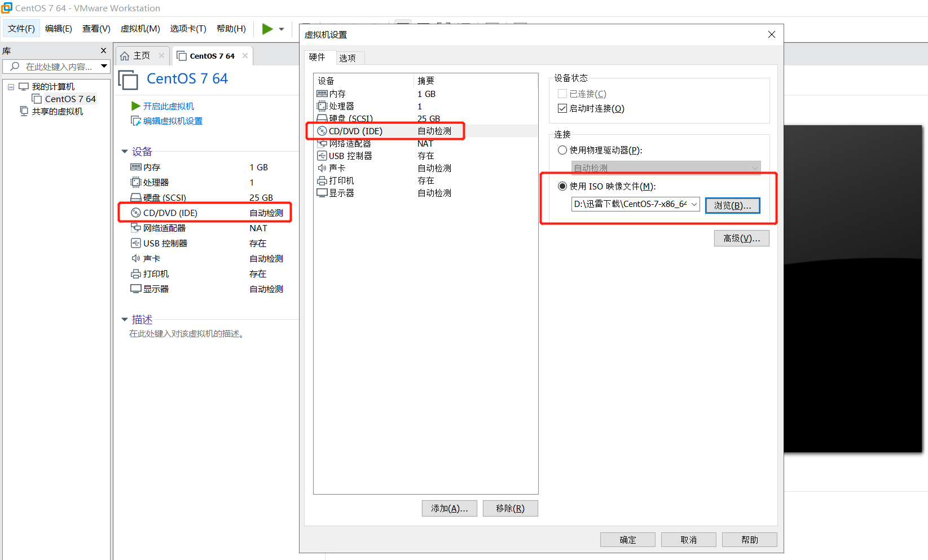The width and height of the screenshot is (928, 560).
Task: Select USB 控制器 icon in settings hardware list
Action: coord(322,156)
